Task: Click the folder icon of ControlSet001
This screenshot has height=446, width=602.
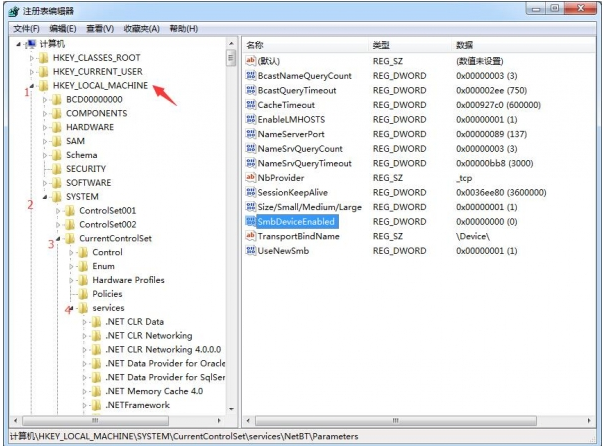Action: [69, 211]
